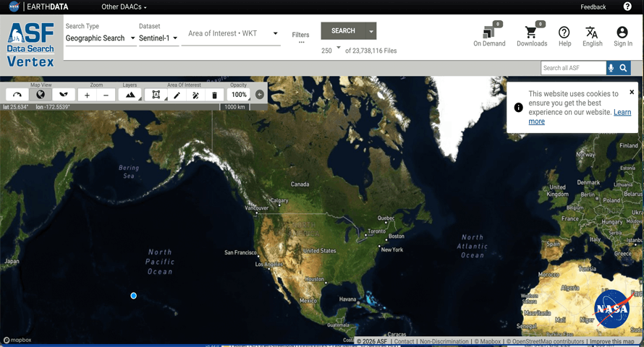Open the map Layers selector
The image size is (644, 347).
130,95
